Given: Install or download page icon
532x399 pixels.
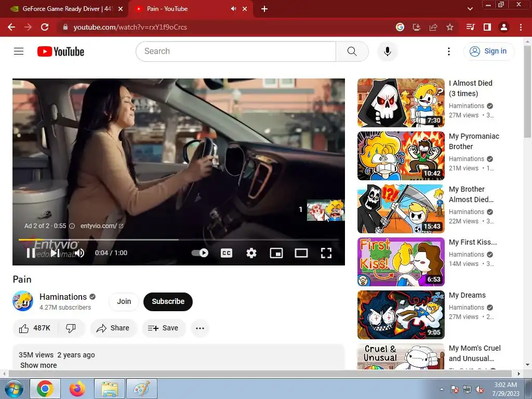Looking at the screenshot, I should click(x=417, y=27).
